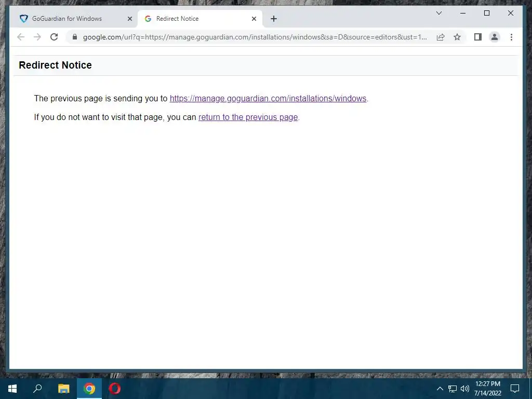
Task: Minimize the Chrome window
Action: pos(463,13)
